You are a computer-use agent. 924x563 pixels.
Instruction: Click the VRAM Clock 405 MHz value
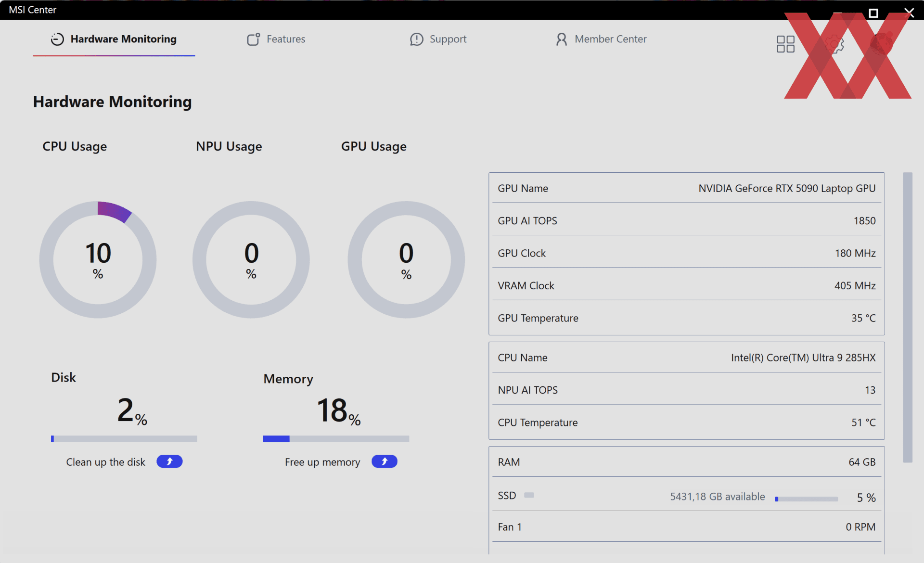click(x=855, y=285)
